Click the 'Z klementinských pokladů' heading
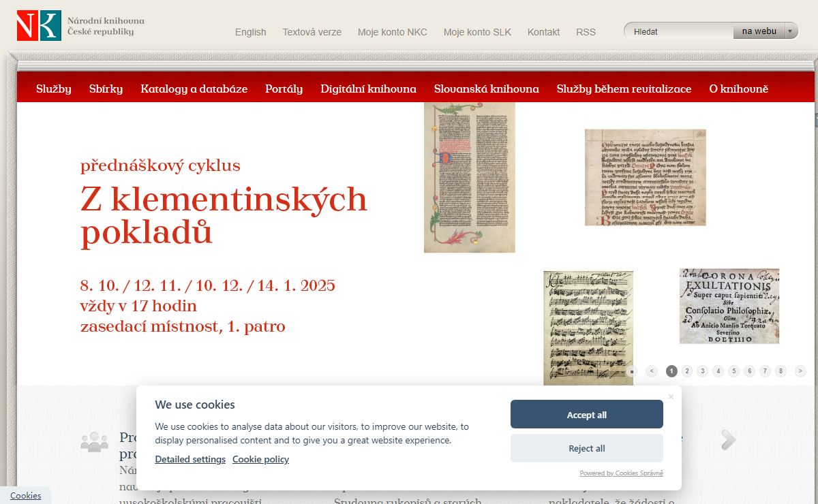The height and width of the screenshot is (504, 818). 224,216
